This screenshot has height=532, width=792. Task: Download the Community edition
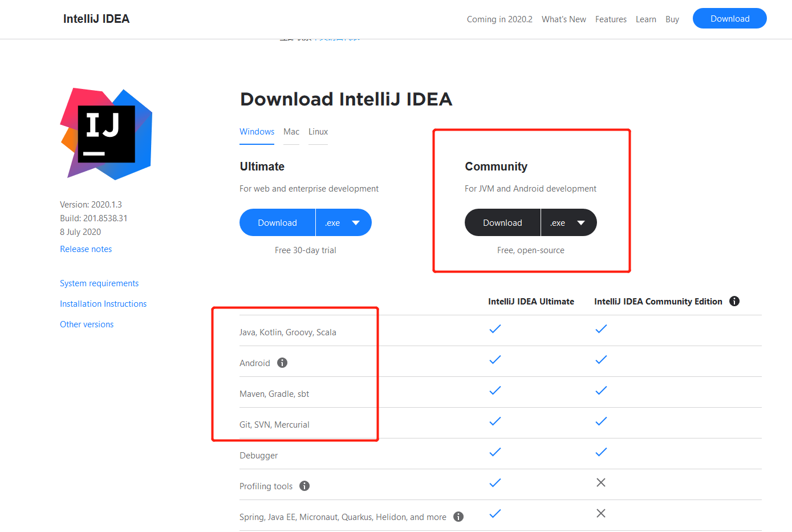point(503,222)
